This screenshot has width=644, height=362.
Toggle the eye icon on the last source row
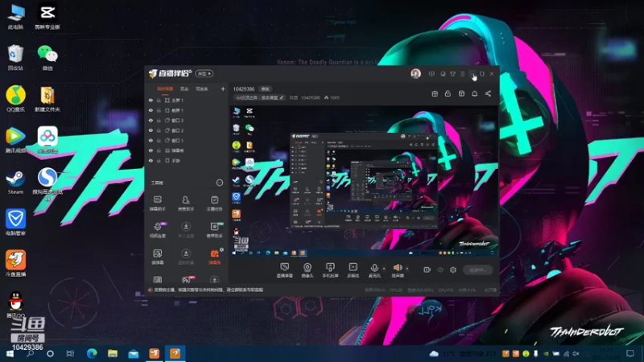click(151, 161)
